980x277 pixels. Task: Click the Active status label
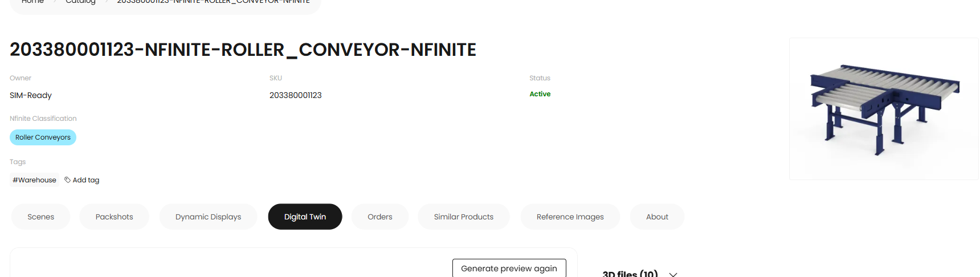pos(540,94)
